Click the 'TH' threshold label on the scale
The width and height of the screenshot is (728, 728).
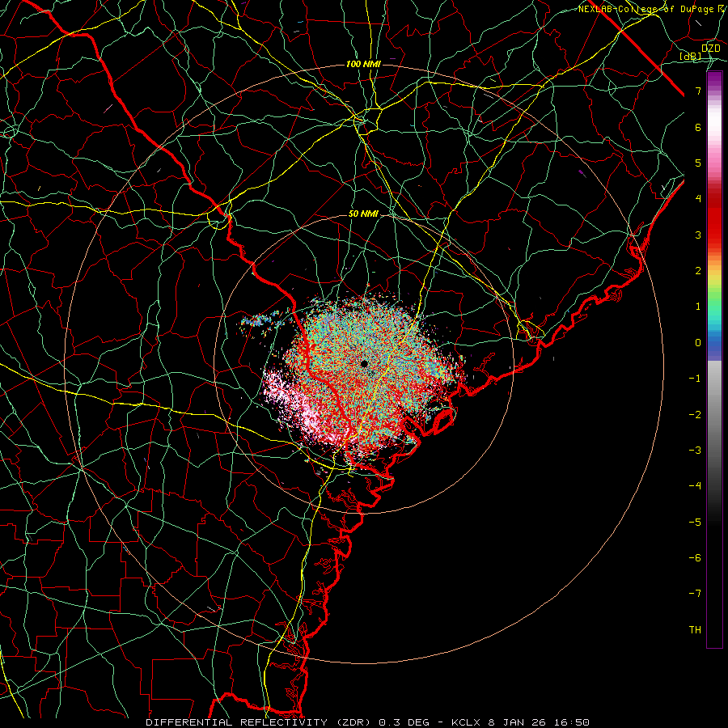(695, 630)
